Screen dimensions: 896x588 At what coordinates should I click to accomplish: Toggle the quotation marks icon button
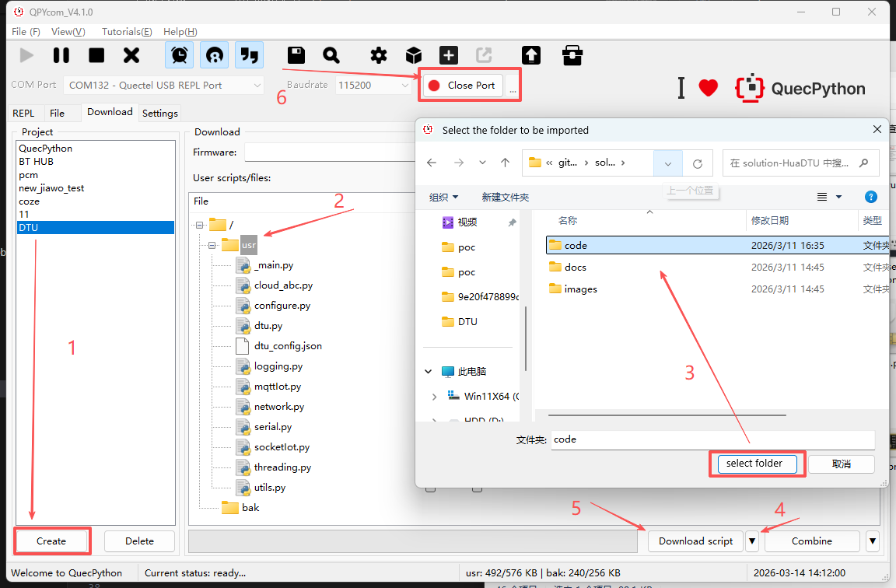click(x=250, y=55)
